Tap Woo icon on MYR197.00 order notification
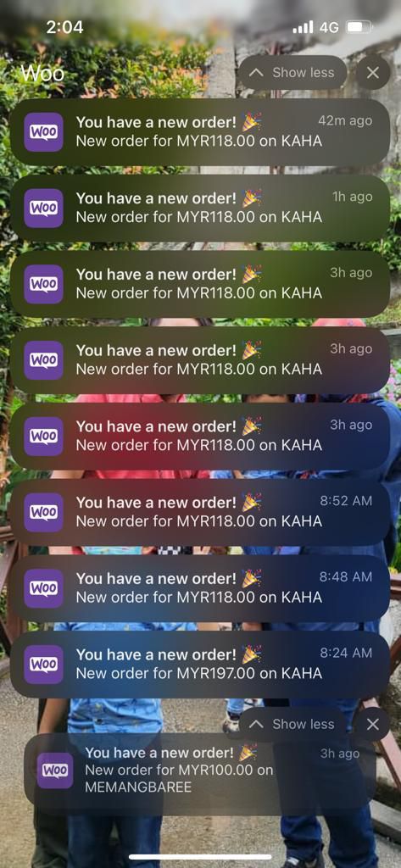Viewport: 401px width, 868px height. (43, 665)
